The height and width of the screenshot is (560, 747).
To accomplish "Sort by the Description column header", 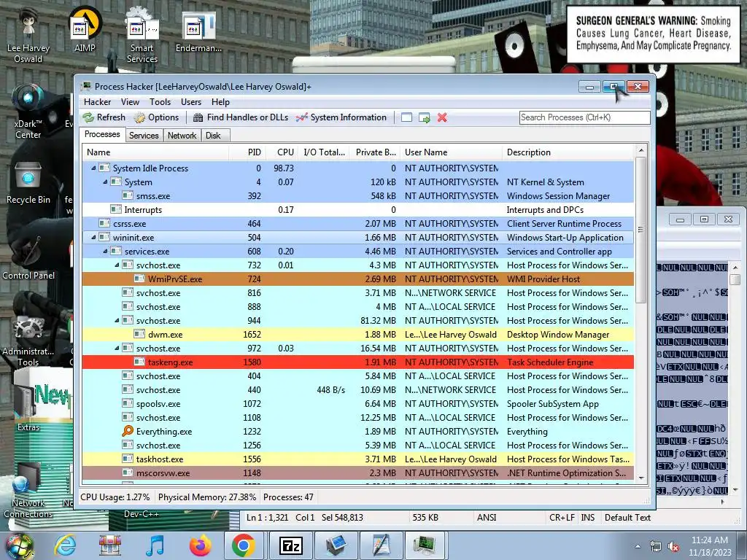I will pyautogui.click(x=568, y=152).
